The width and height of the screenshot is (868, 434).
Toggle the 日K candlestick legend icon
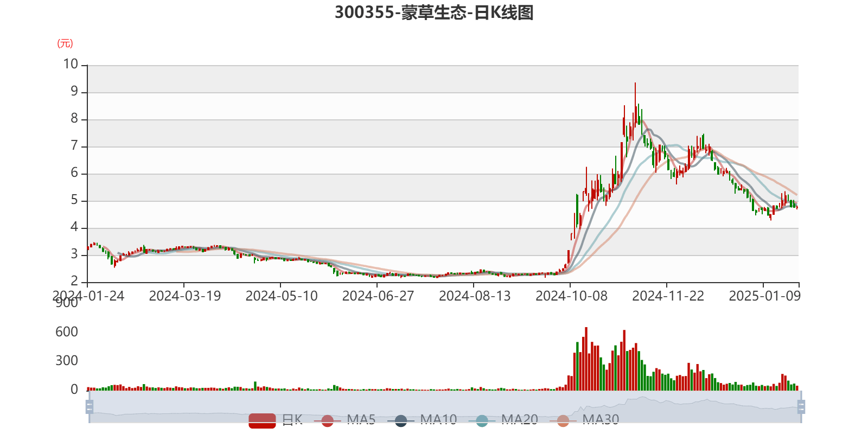point(262,420)
